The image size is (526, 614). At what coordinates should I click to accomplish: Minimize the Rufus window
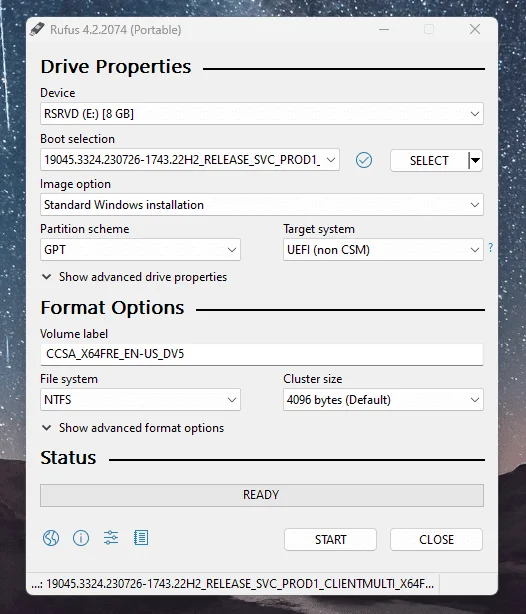384,29
